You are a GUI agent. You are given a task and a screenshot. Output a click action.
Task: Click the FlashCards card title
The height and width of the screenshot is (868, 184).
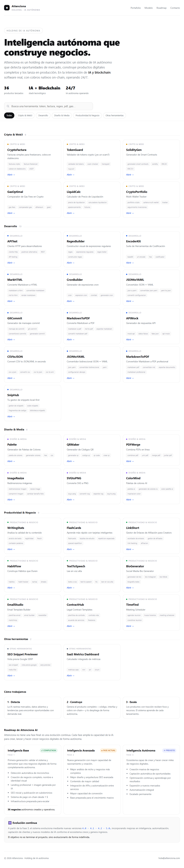click(74, 528)
